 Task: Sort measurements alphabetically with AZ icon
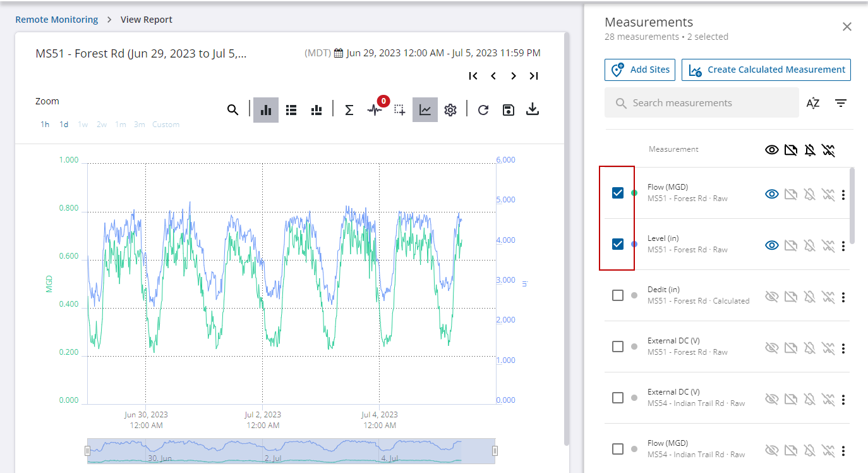813,103
